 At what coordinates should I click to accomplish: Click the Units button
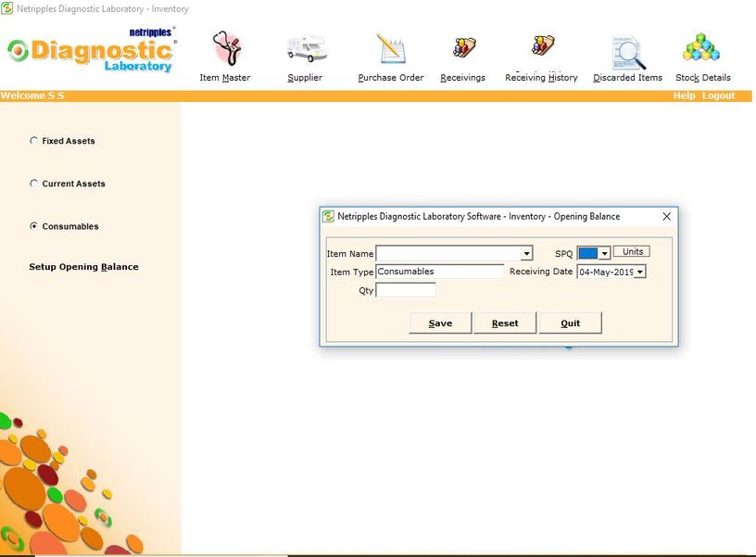[x=632, y=252]
